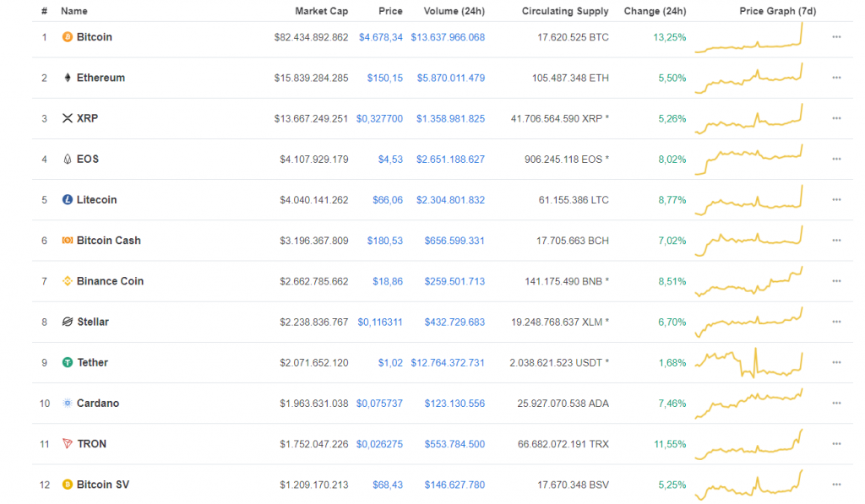Image resolution: width=865 pixels, height=504 pixels.
Task: Click TRON price $0,026275
Action: coord(379,444)
